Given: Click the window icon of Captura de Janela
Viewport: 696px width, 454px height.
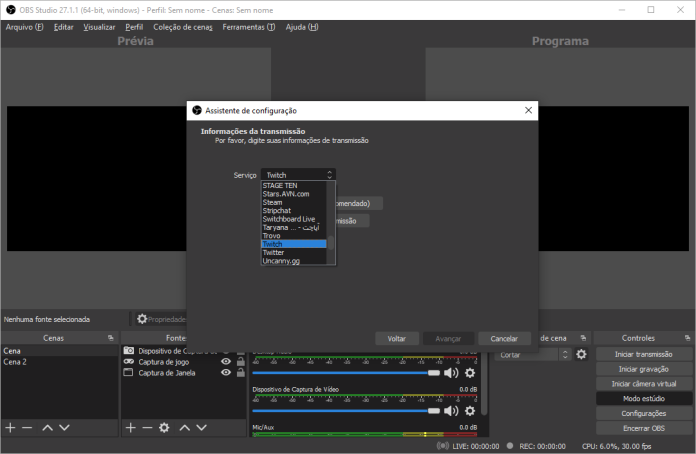Looking at the screenshot, I should click(128, 372).
